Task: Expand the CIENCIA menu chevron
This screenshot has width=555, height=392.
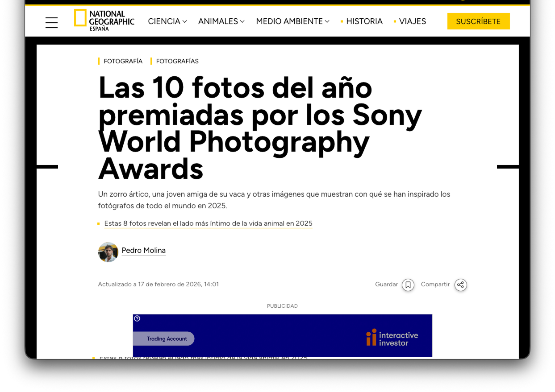Action: (185, 21)
